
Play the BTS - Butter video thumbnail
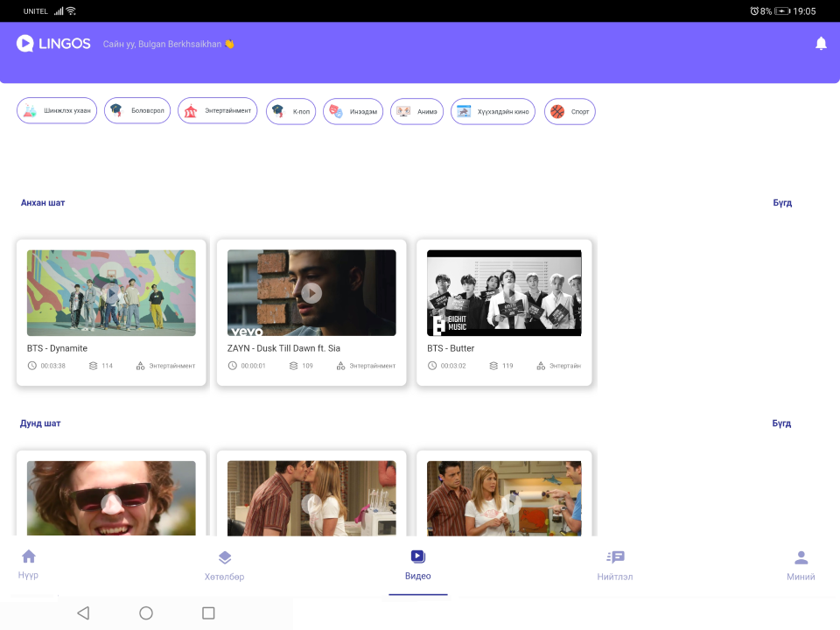tap(504, 292)
